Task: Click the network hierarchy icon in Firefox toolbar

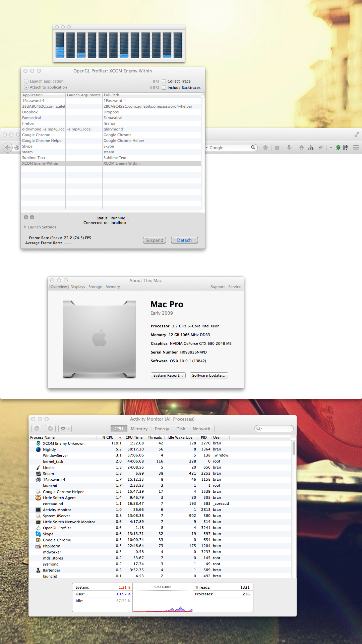Action: 311,148
